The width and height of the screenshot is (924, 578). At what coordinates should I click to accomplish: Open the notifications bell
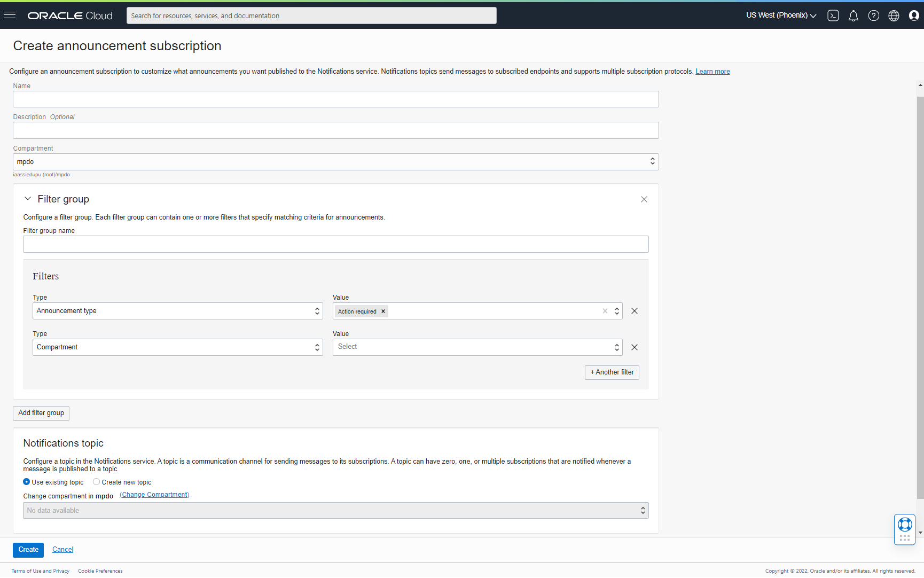click(x=853, y=15)
